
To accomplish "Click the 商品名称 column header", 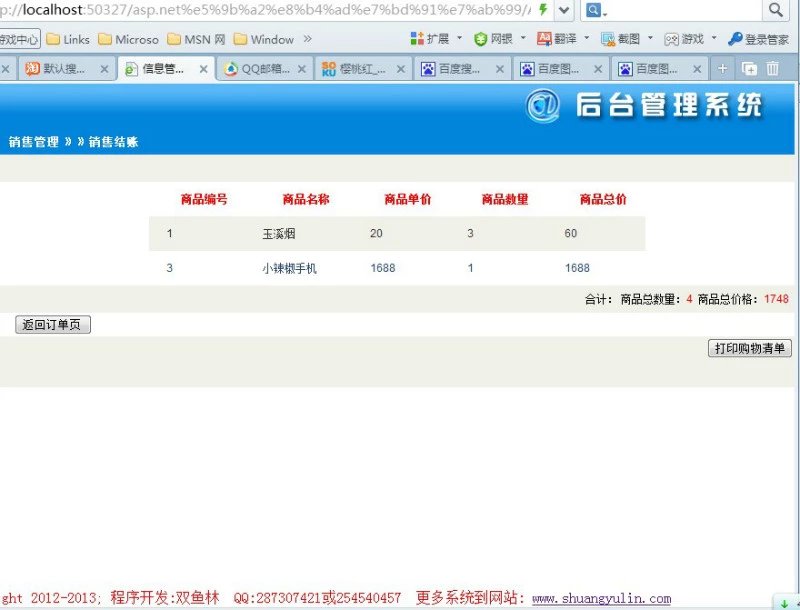I will coord(306,199).
